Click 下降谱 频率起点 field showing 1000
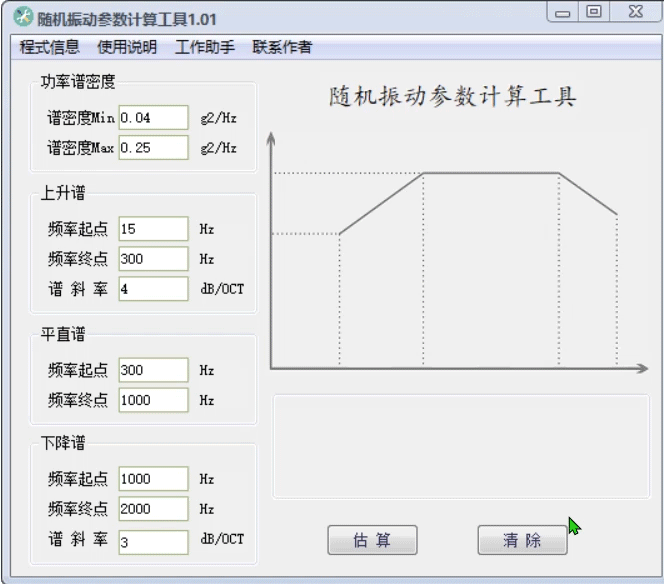 pos(153,479)
